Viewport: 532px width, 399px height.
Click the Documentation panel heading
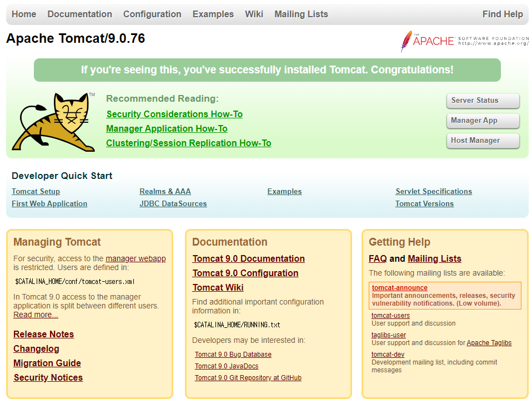[230, 242]
